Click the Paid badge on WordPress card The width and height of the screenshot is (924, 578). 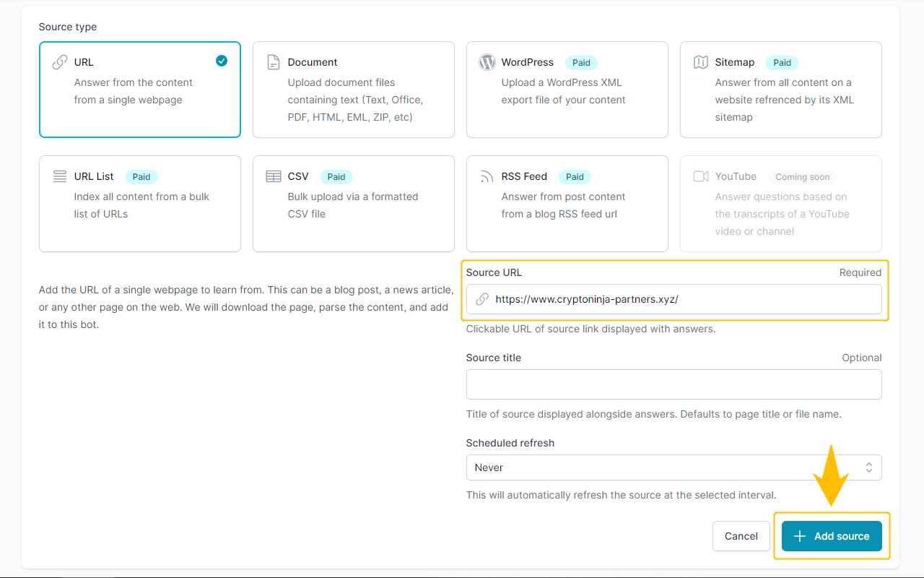click(582, 63)
